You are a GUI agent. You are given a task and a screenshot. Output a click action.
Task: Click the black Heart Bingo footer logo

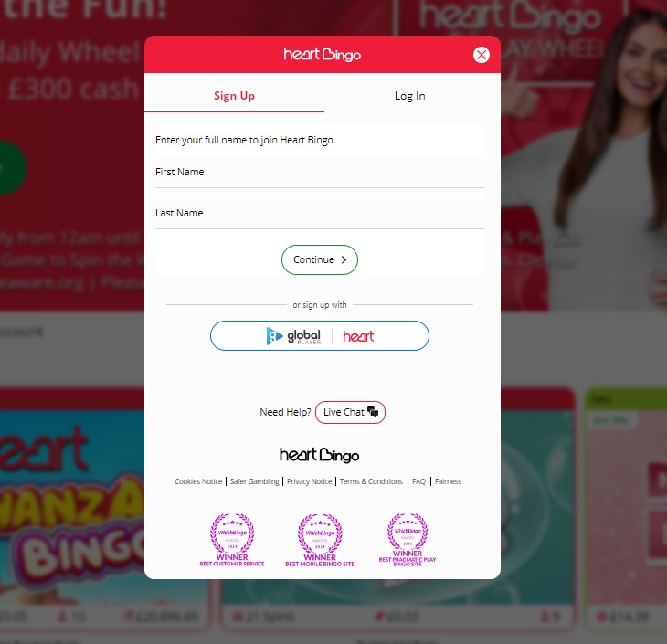click(320, 455)
